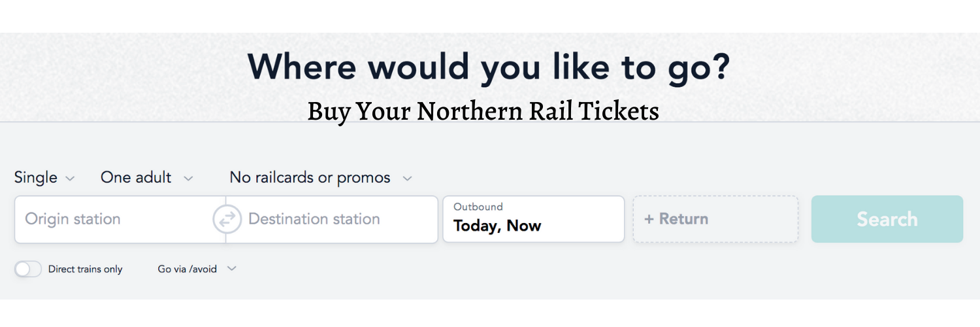This screenshot has height=327, width=980.
Task: Click the chevron next to Go via /avoid
Action: pyautogui.click(x=231, y=269)
